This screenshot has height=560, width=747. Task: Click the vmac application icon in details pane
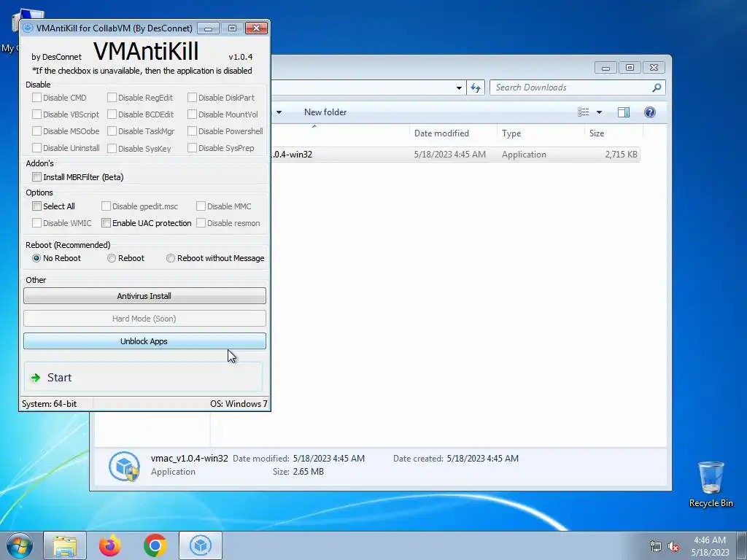pyautogui.click(x=124, y=466)
